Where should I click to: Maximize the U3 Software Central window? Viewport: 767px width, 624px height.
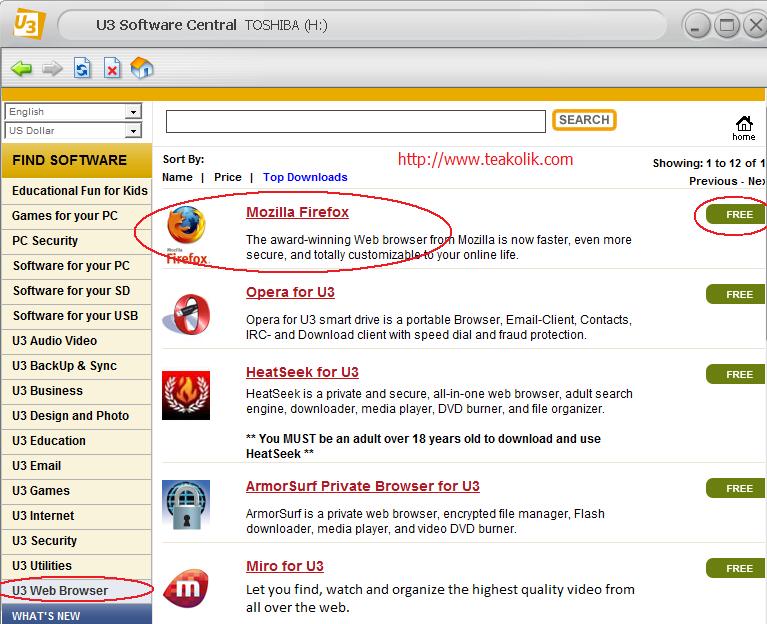click(727, 24)
